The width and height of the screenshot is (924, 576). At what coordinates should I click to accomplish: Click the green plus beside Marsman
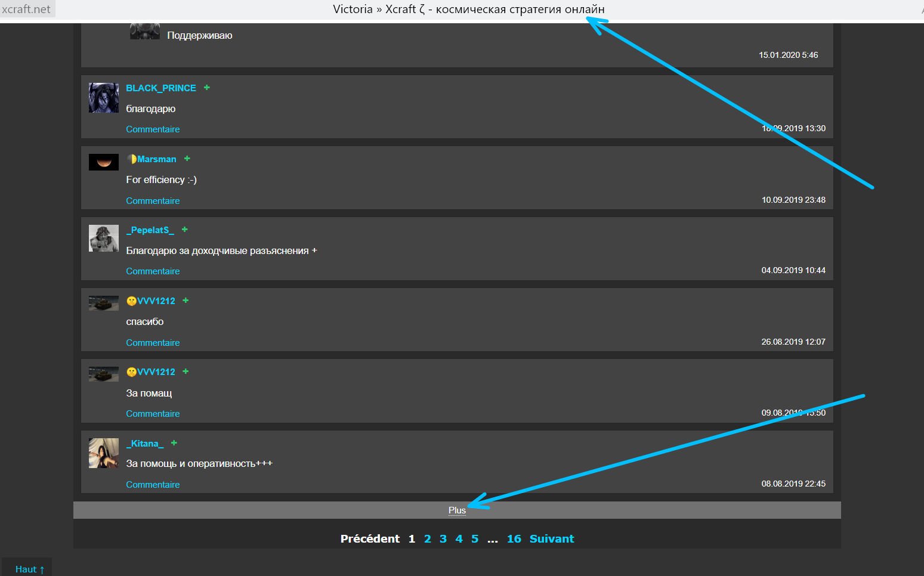point(187,159)
